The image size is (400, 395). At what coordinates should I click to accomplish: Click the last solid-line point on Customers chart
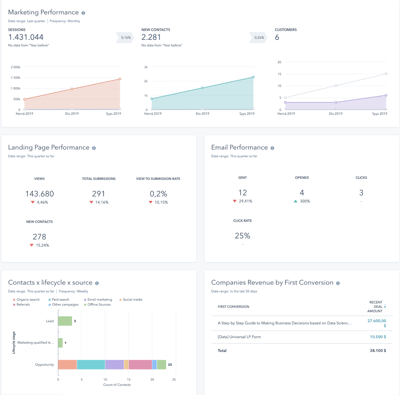[386, 95]
